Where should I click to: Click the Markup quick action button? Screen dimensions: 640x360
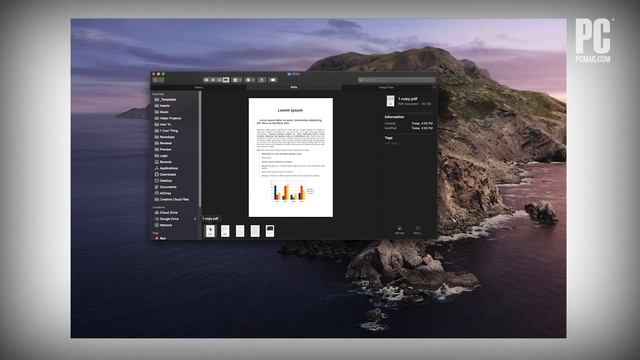[399, 230]
